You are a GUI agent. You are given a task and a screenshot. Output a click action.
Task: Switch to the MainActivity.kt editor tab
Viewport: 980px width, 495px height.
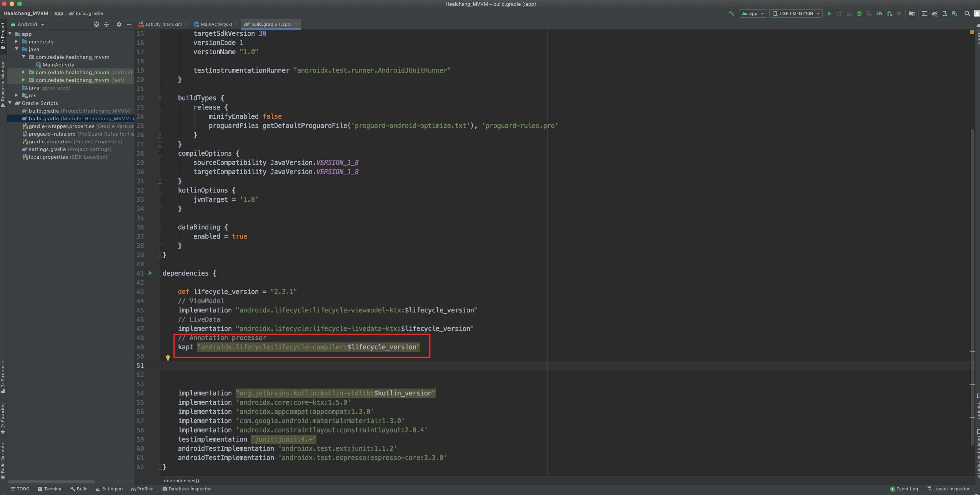(x=216, y=24)
